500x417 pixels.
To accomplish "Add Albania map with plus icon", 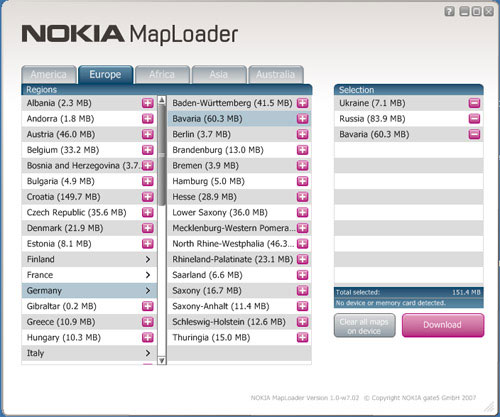I will click(x=148, y=103).
